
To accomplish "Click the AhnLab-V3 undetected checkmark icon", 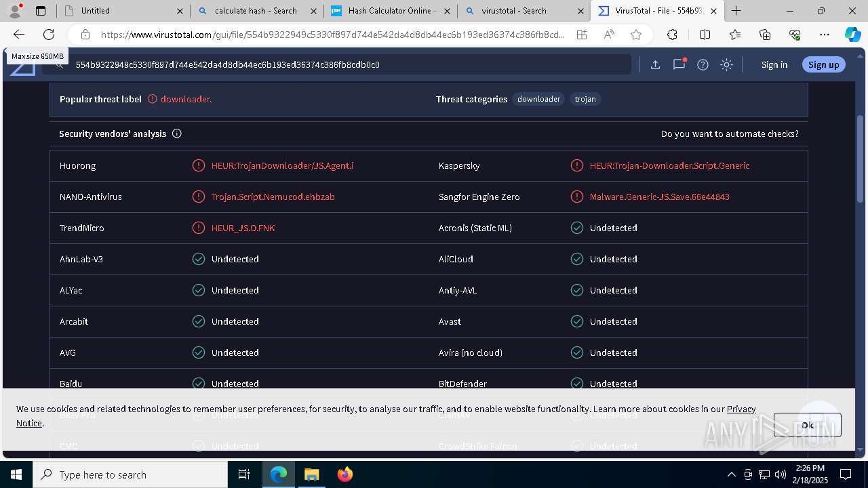I will point(199,259).
